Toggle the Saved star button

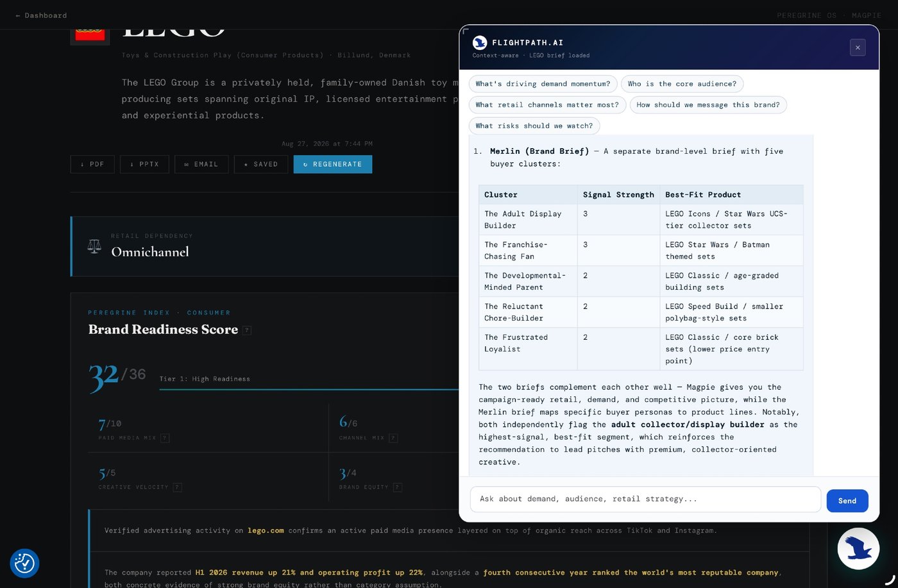click(261, 164)
